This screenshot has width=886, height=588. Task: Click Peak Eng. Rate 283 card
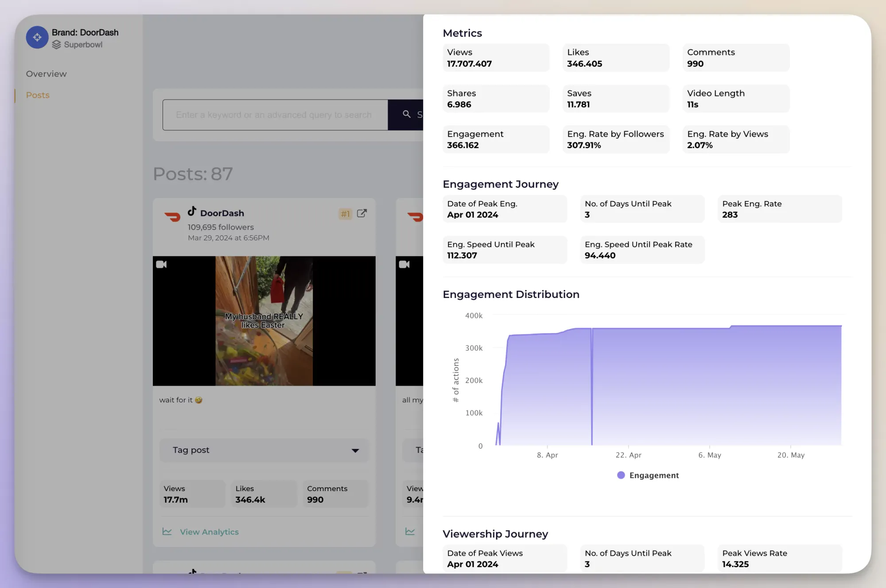pyautogui.click(x=780, y=209)
